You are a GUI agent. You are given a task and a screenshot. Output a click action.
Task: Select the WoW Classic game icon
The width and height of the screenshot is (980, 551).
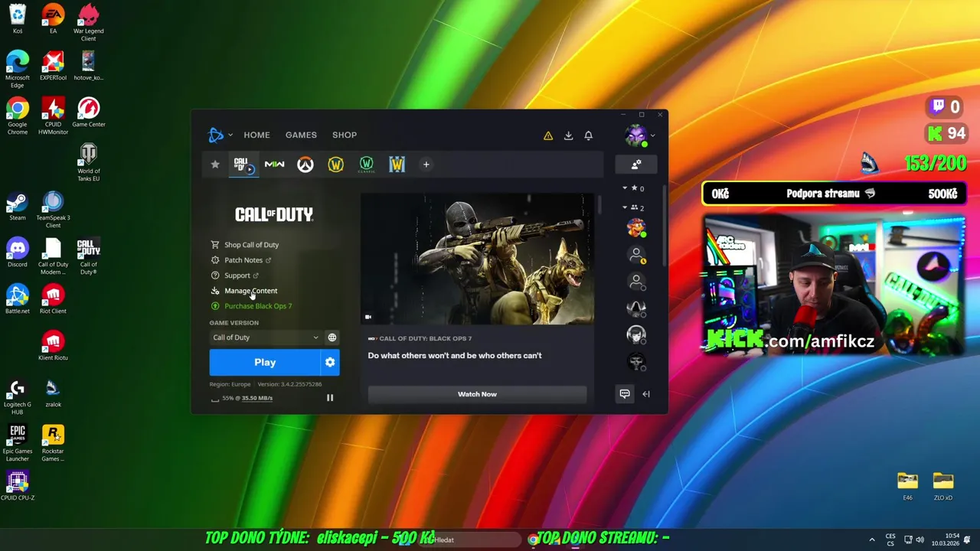coord(367,165)
